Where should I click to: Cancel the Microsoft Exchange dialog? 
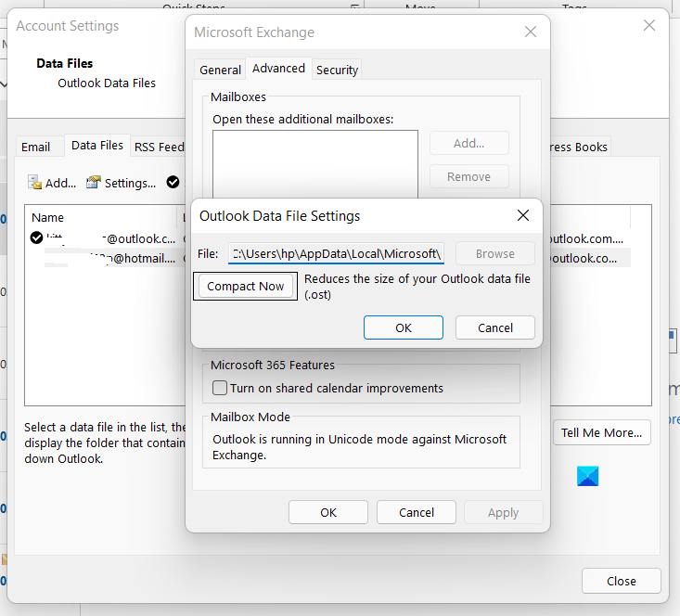pos(416,512)
